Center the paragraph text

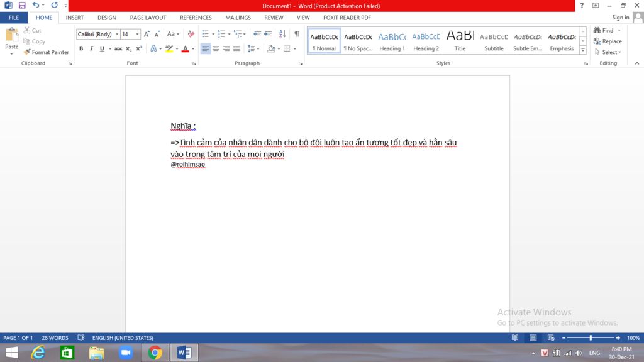tap(216, 48)
